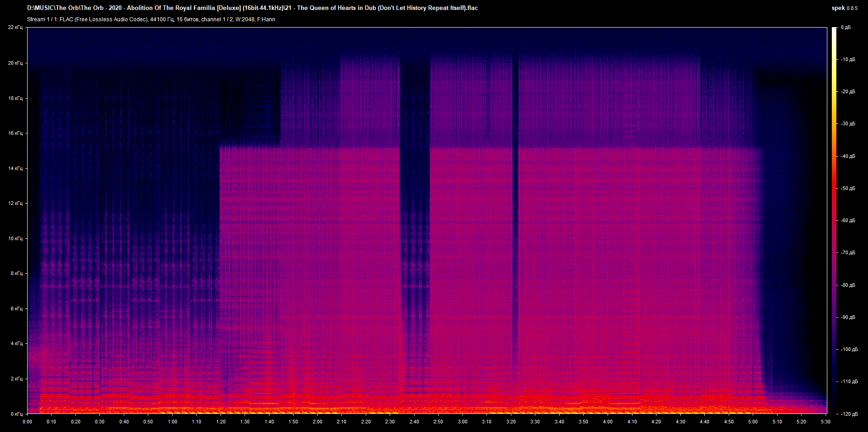This screenshot has height=432, width=868.
Task: Click the 5:30 end time label
Action: point(826,421)
